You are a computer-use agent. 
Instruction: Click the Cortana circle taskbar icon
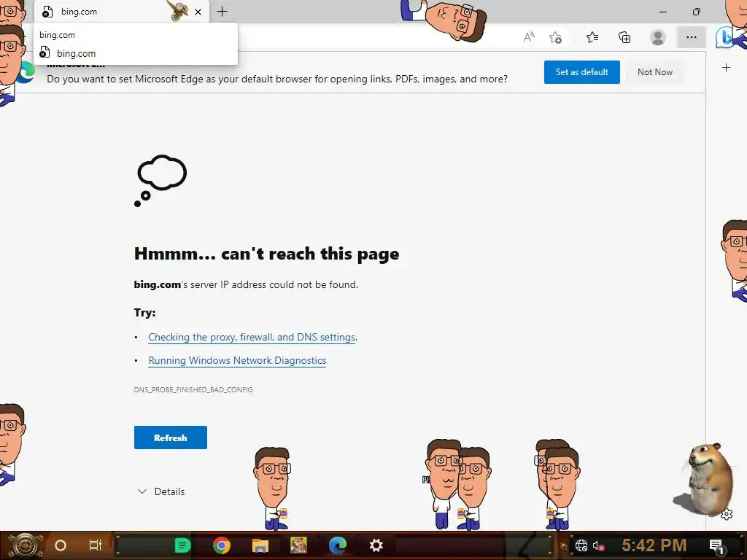coord(61,545)
